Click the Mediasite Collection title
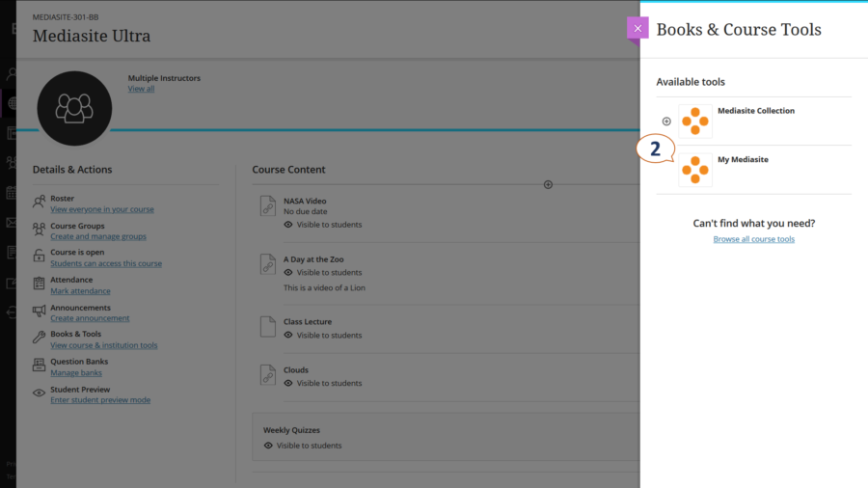The image size is (868, 488). (755, 111)
